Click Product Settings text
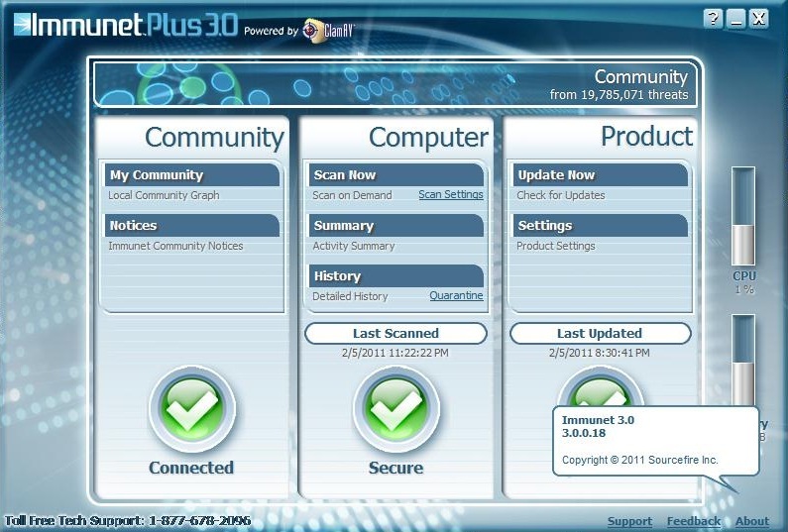The width and height of the screenshot is (788, 532). click(556, 246)
